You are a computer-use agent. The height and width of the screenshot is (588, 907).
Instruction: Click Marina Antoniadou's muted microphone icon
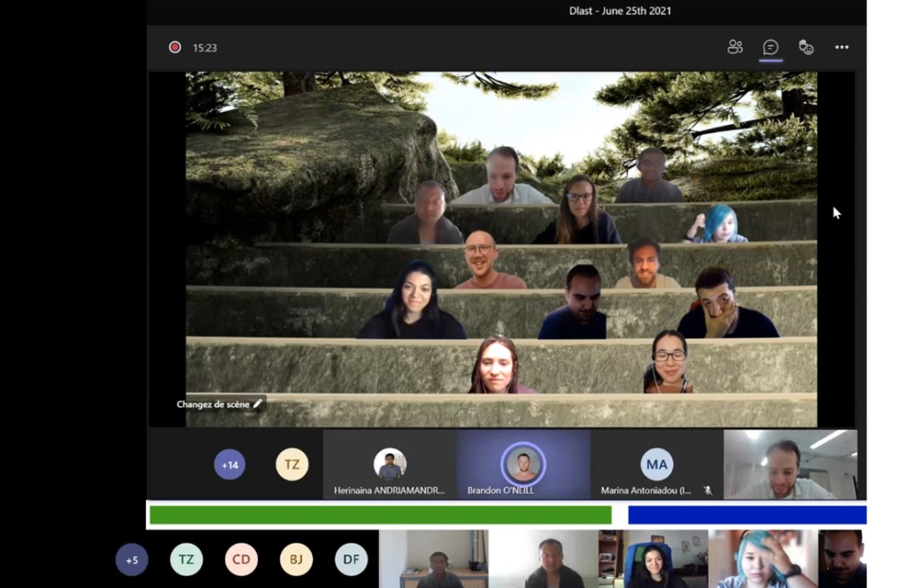(x=708, y=490)
